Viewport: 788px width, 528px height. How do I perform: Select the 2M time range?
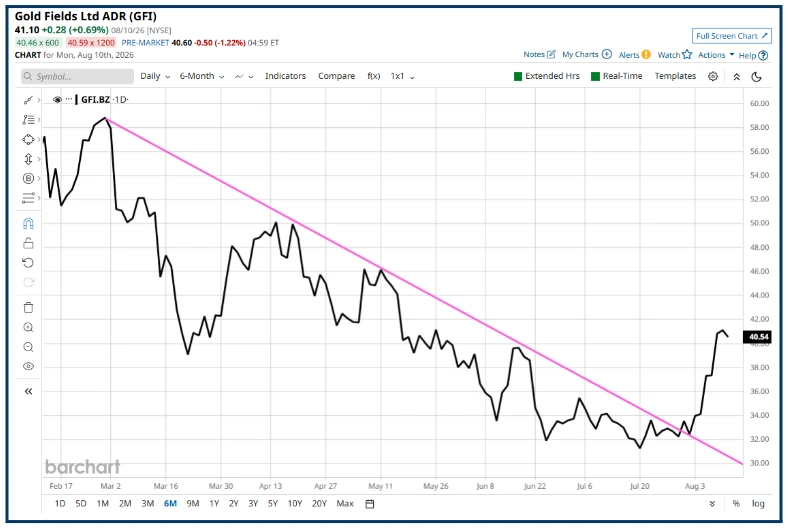tap(125, 503)
